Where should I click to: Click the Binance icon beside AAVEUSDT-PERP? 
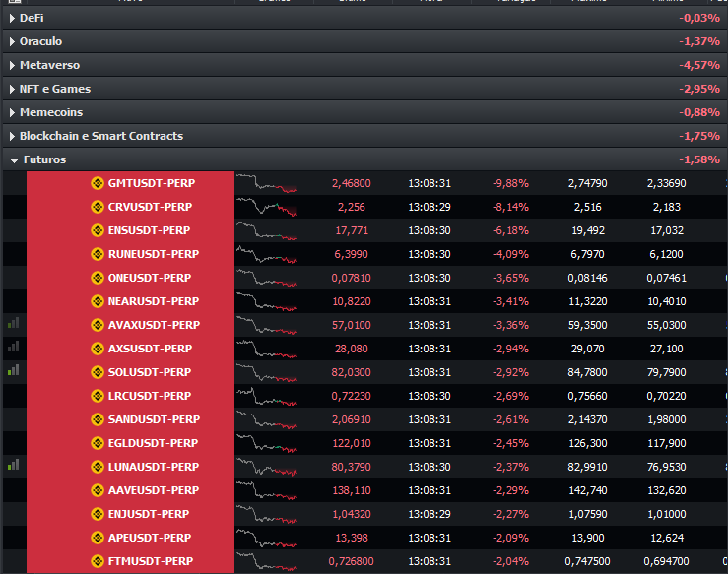[x=98, y=490]
